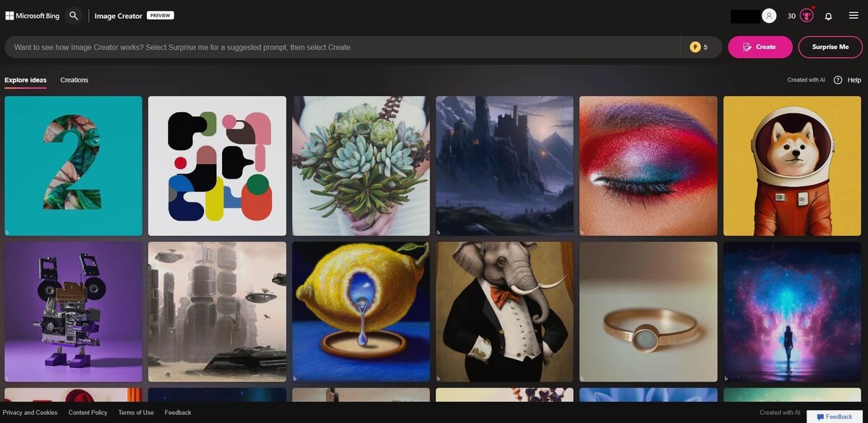The image size is (868, 423).
Task: Open the surreal lemon droplet image
Action: (x=361, y=312)
